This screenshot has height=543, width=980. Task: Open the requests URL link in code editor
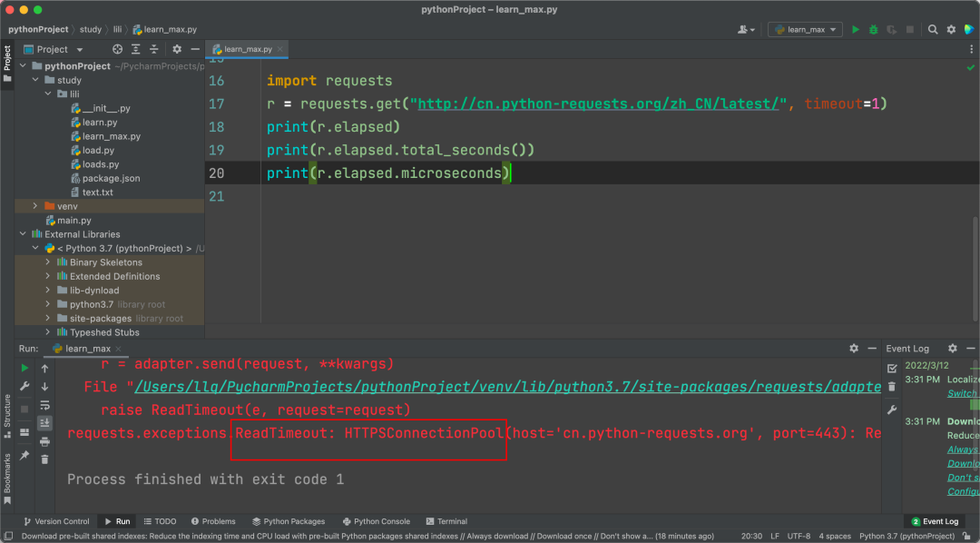(x=599, y=104)
